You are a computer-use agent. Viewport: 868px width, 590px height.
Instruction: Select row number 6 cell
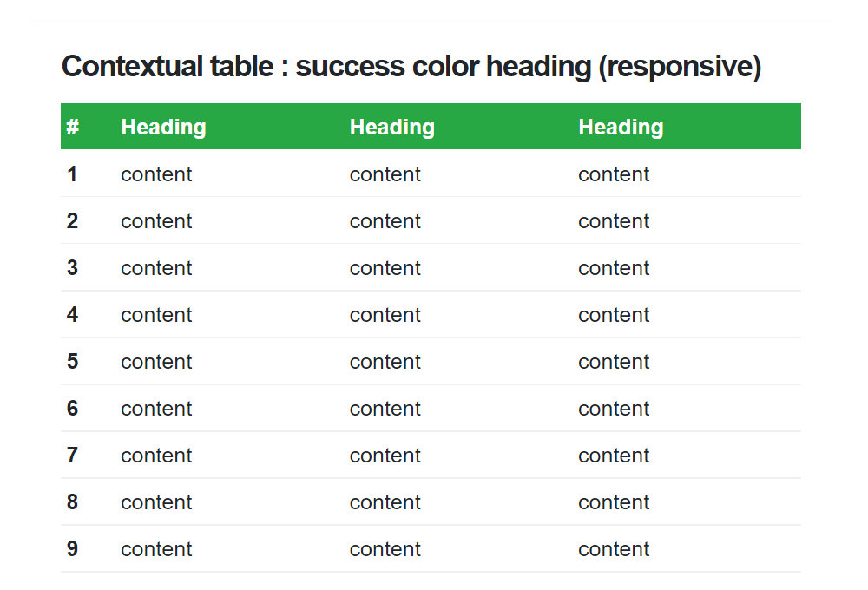click(x=72, y=409)
